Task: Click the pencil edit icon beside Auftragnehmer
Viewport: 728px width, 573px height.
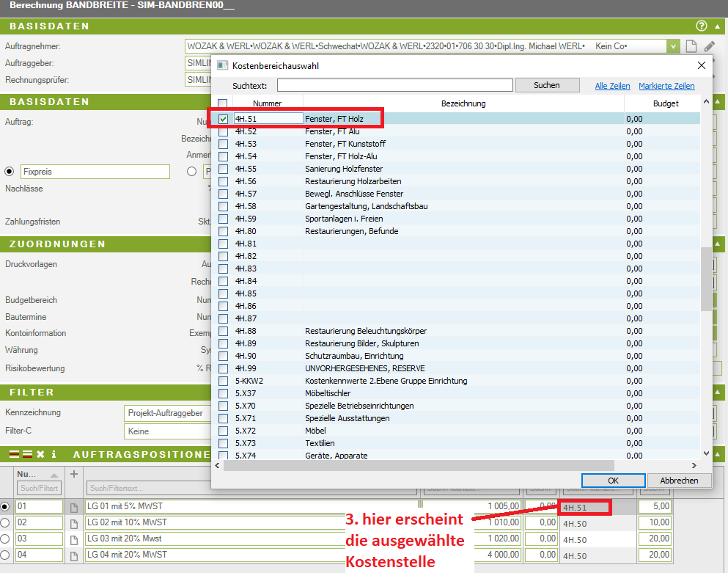Action: tap(709, 46)
